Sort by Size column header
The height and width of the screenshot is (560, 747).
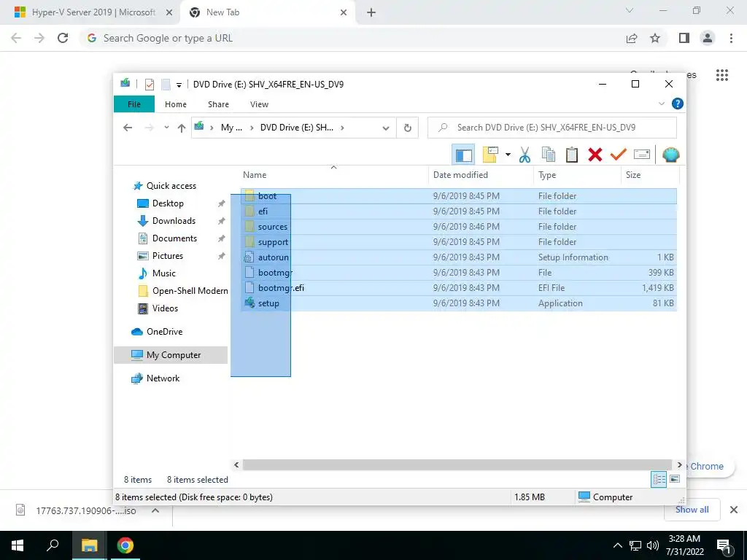[x=650, y=175]
